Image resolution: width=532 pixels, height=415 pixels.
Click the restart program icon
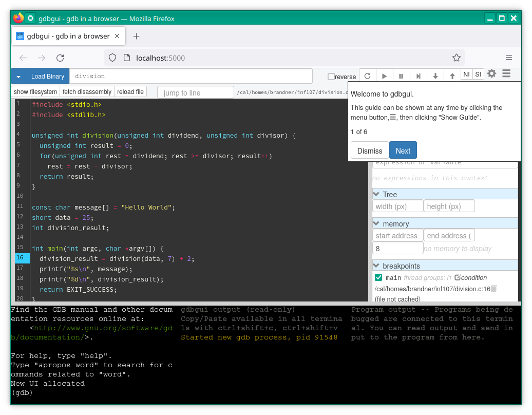pos(368,76)
